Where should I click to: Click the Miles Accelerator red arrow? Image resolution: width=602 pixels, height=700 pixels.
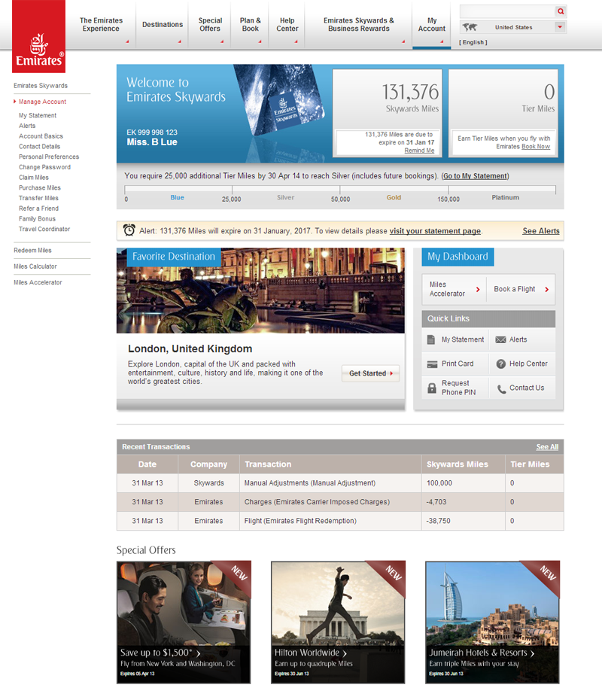(478, 289)
